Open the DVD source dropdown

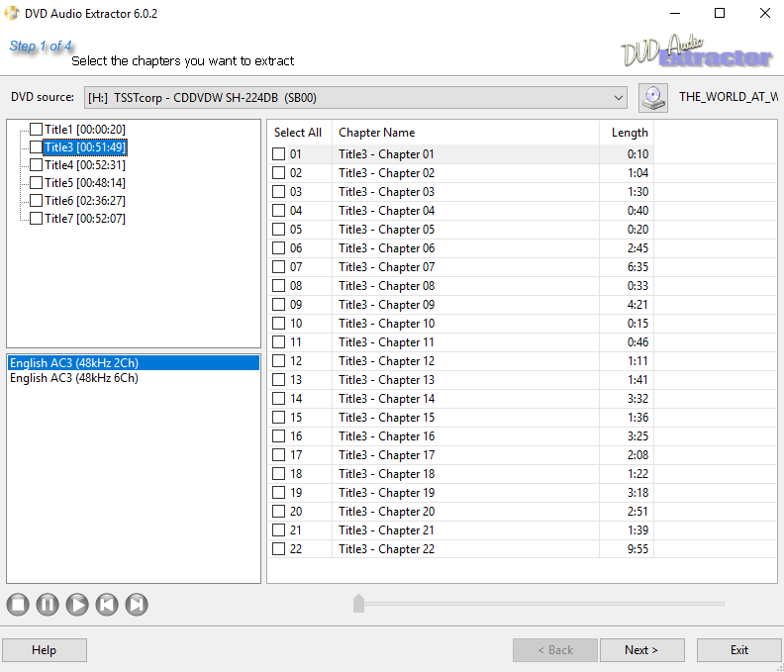click(619, 98)
